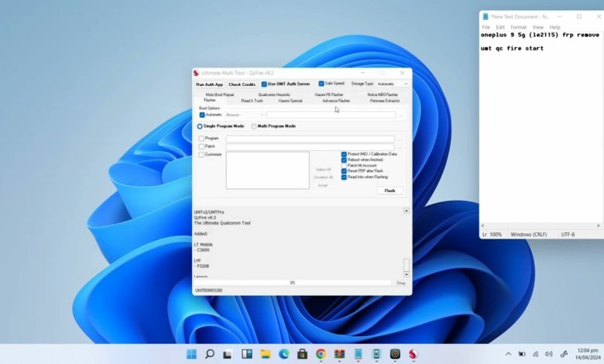
Task: Toggle Reboot when finished checkbox
Action: 344,160
